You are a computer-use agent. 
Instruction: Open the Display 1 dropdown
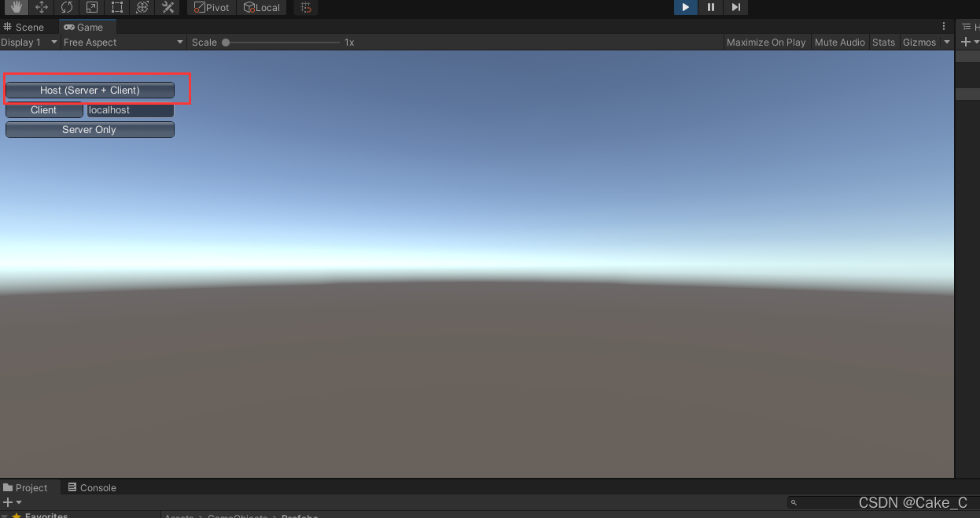(x=30, y=43)
